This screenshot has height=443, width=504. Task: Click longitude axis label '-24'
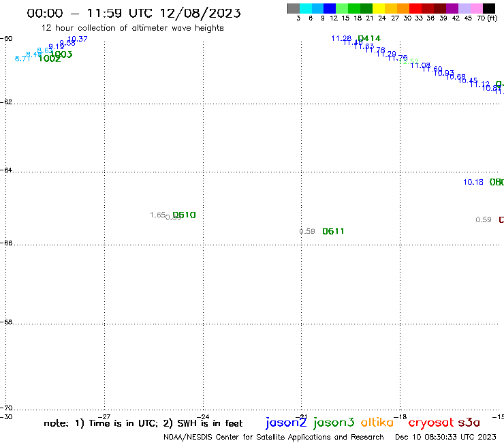coord(203,417)
